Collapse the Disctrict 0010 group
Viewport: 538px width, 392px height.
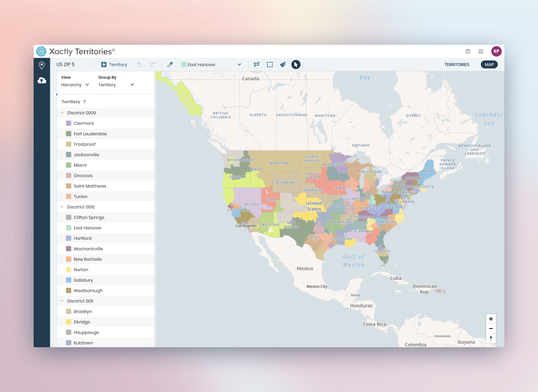[x=62, y=207]
